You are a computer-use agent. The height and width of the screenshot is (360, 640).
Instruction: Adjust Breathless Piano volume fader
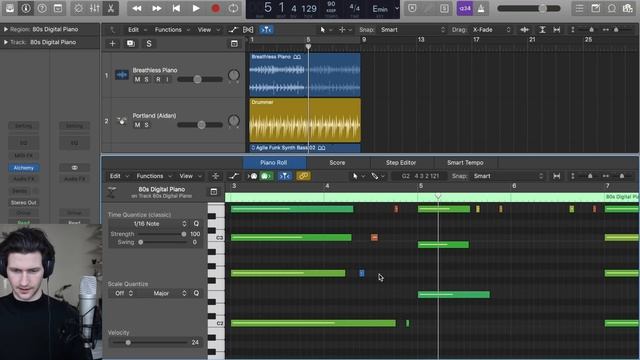197,79
